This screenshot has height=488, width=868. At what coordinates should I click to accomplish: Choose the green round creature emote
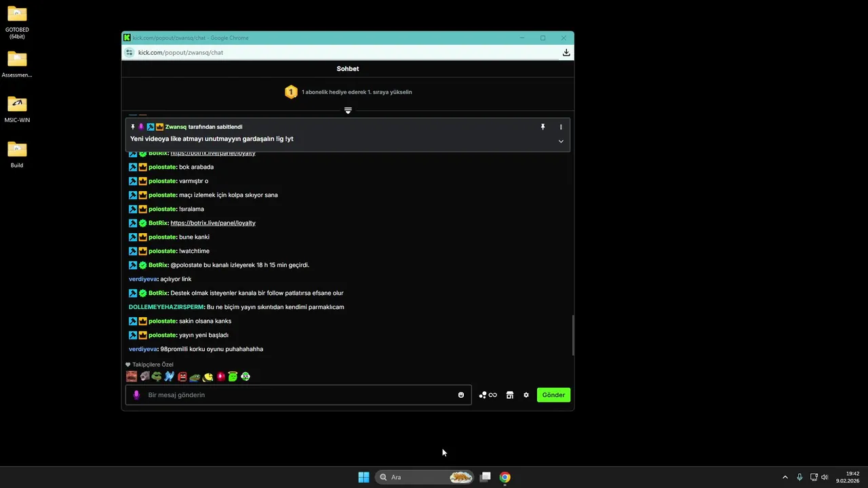pyautogui.click(x=245, y=377)
